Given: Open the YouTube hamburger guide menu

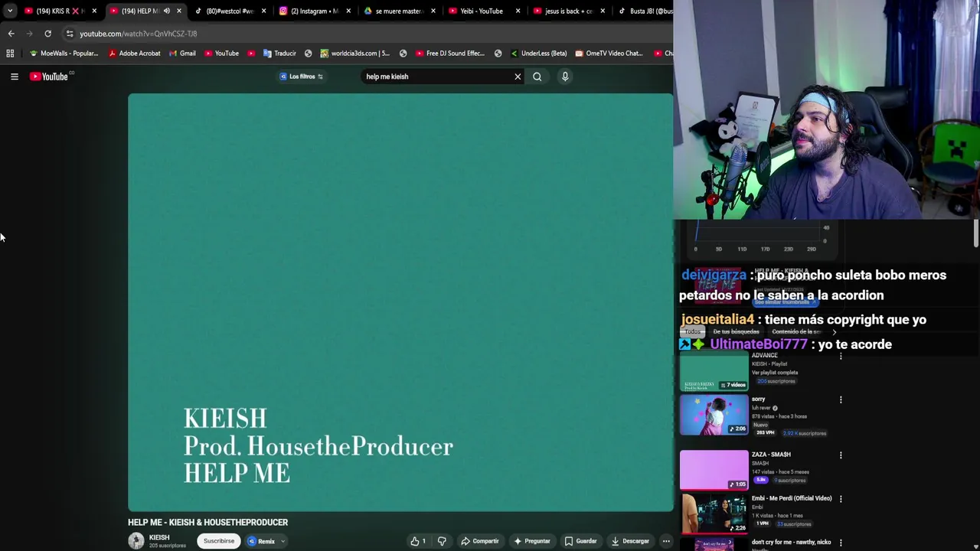Looking at the screenshot, I should pyautogui.click(x=15, y=77).
